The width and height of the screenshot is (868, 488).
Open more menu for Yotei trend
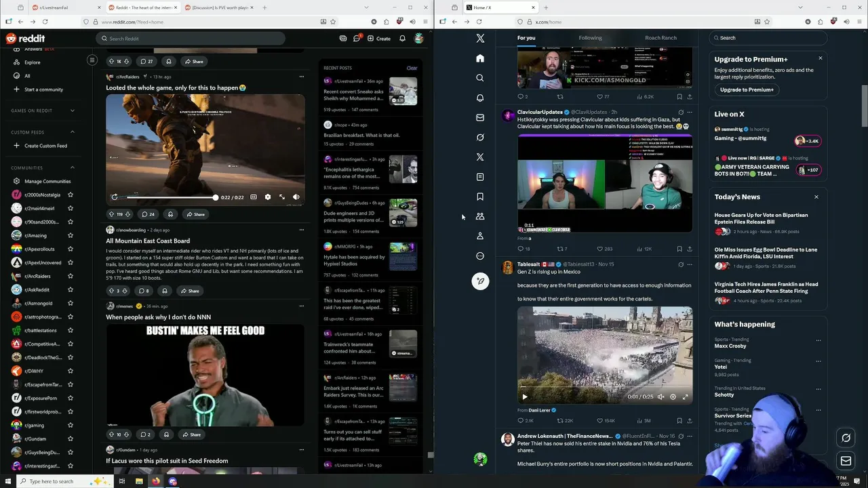coord(818,361)
